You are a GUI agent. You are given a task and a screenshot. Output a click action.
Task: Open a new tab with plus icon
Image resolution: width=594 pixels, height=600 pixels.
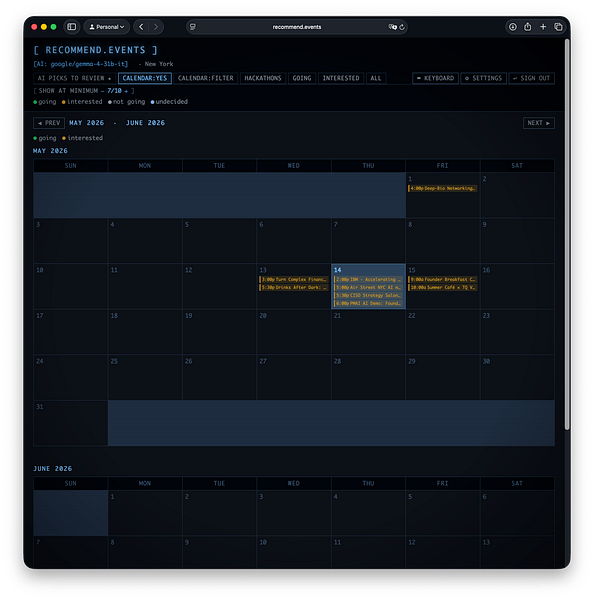pyautogui.click(x=543, y=27)
